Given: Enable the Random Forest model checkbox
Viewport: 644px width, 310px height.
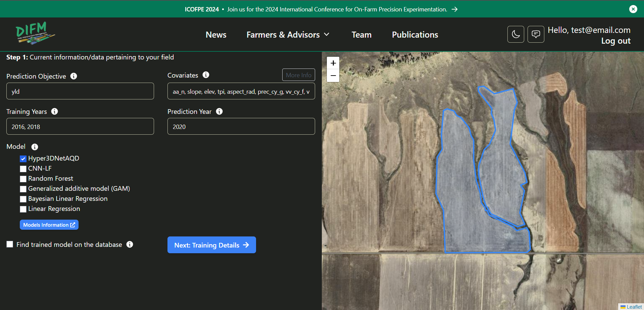Looking at the screenshot, I should coord(23,179).
